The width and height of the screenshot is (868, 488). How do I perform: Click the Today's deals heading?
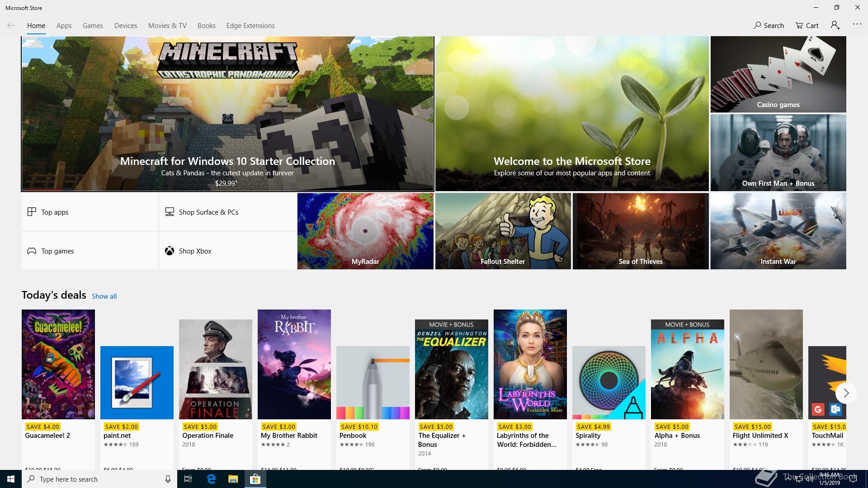tap(54, 295)
